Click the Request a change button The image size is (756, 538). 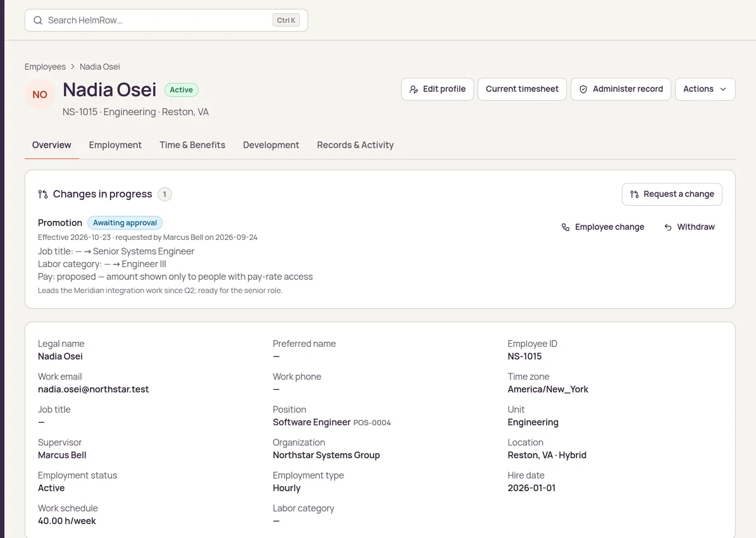tap(672, 194)
